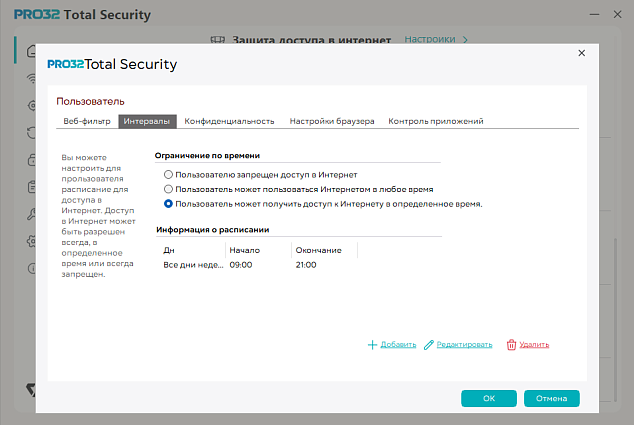Click the plus icon to add a schedule
This screenshot has height=425, width=634.
[x=372, y=345]
